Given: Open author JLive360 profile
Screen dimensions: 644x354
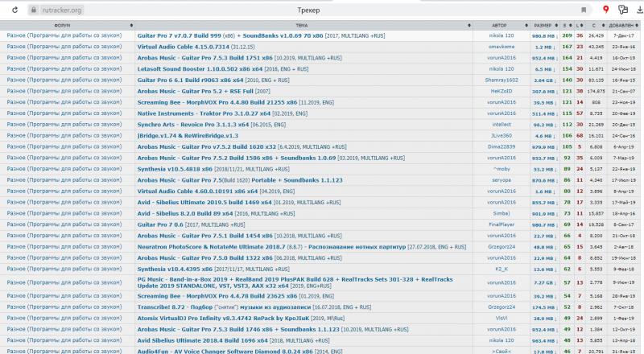Looking at the screenshot, I should click(501, 135).
